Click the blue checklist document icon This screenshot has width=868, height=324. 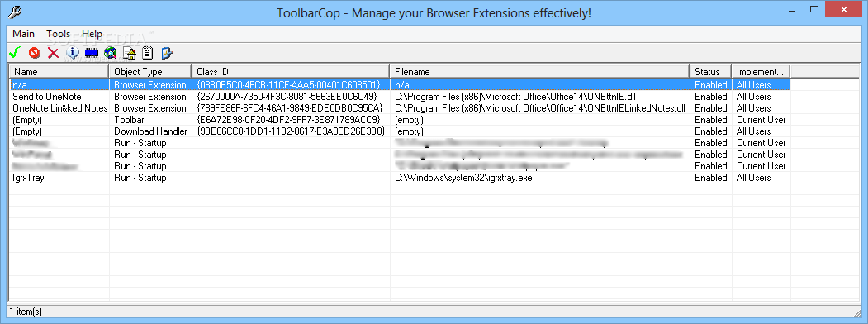tap(167, 53)
